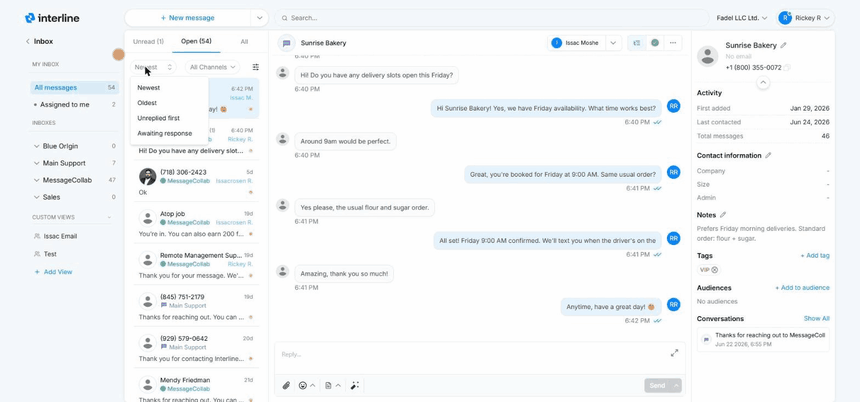Image resolution: width=860 pixels, height=402 pixels.
Task: Click the plus icon beside Add View
Action: 37,272
